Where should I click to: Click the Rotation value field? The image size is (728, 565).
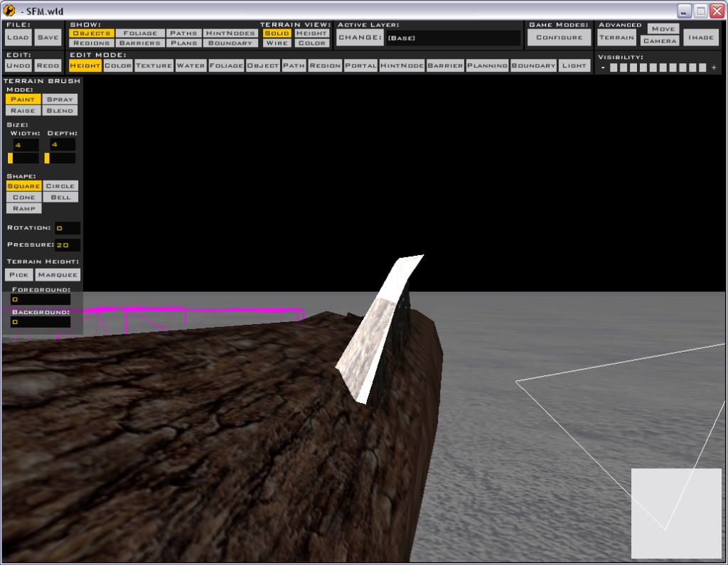68,228
